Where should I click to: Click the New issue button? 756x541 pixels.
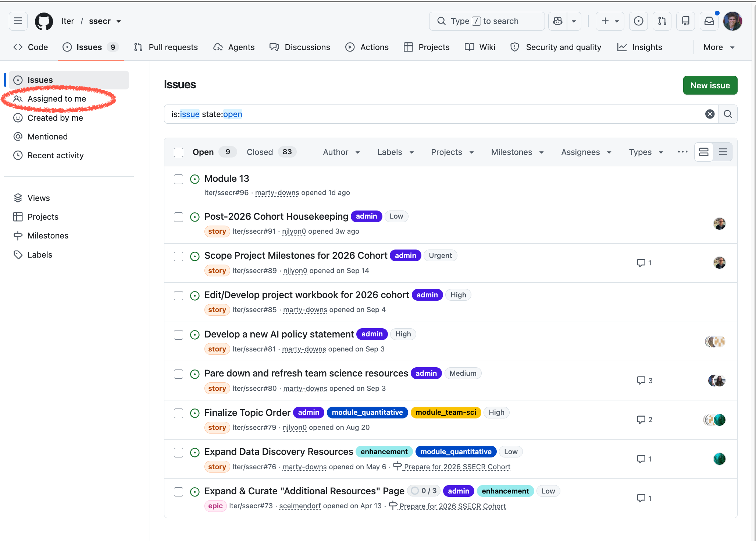tap(710, 85)
